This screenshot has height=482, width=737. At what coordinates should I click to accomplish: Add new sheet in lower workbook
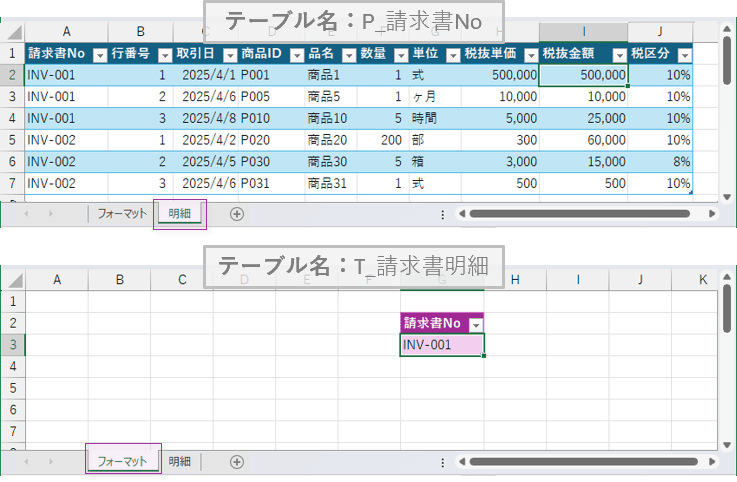tap(237, 461)
